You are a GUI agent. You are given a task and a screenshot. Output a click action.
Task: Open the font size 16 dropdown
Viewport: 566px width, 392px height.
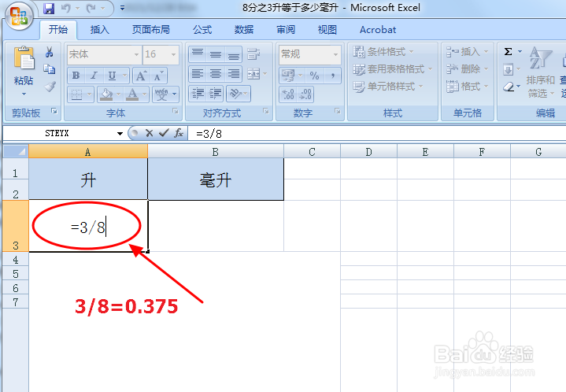pos(174,54)
